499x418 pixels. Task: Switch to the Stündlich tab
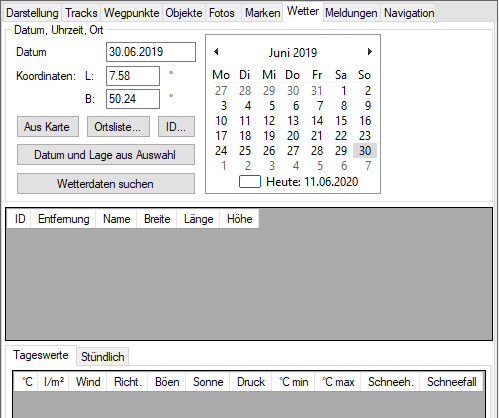tap(103, 357)
